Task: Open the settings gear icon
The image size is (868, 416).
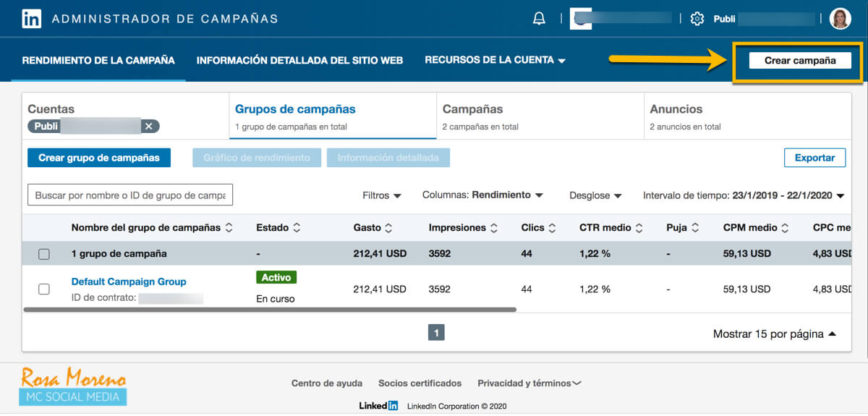Action: tap(697, 19)
